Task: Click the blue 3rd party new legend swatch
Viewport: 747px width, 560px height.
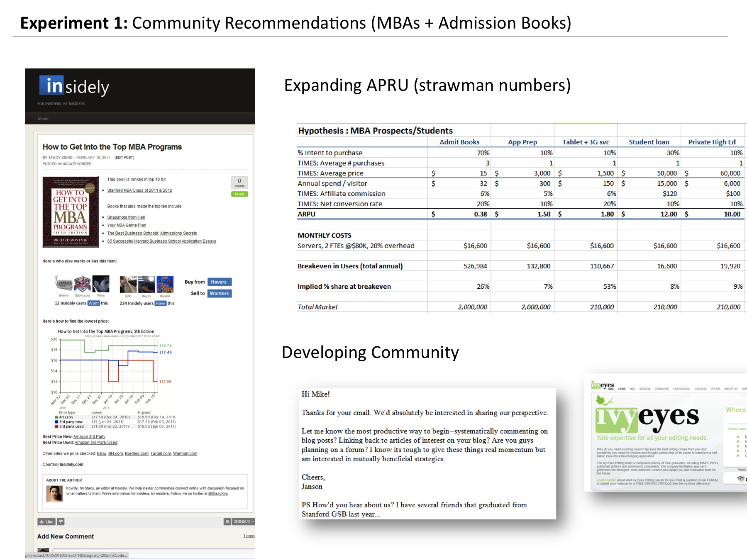Action: 56,422
